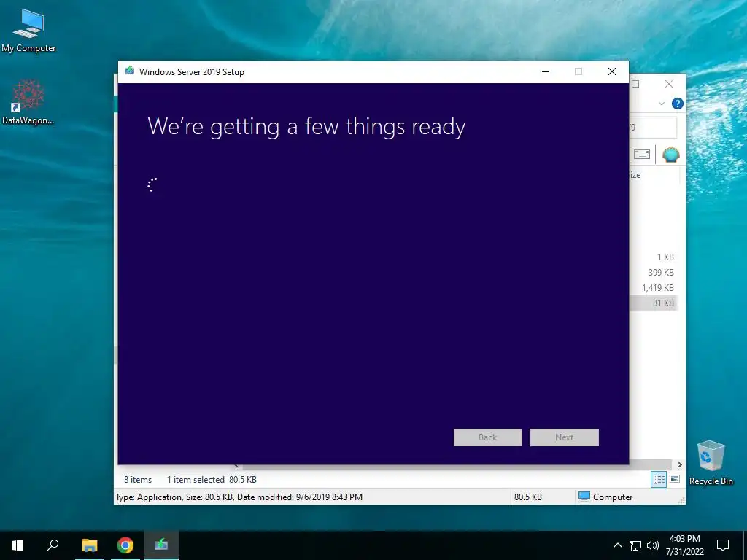Open the Windows Start menu
Viewport: 747px width, 560px height.
coord(18,545)
